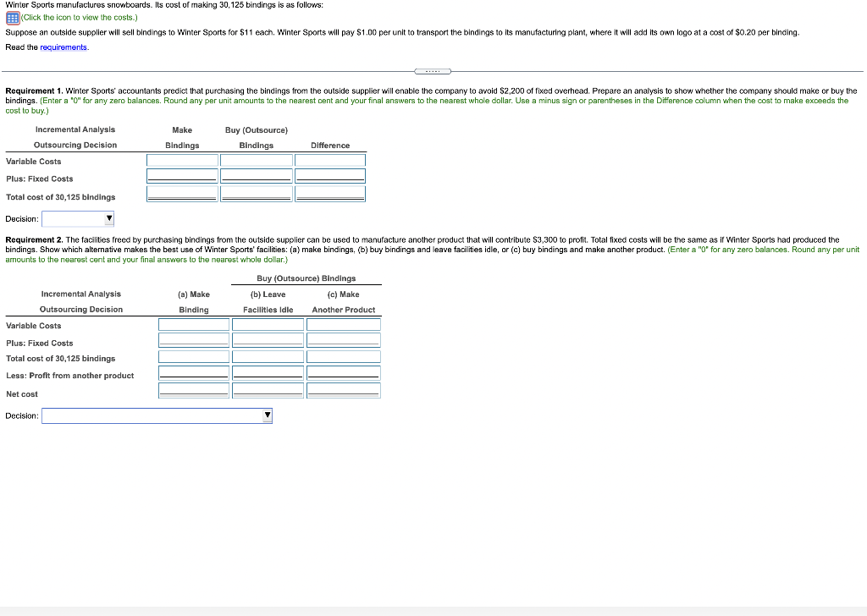Open the requirements link

(x=64, y=47)
